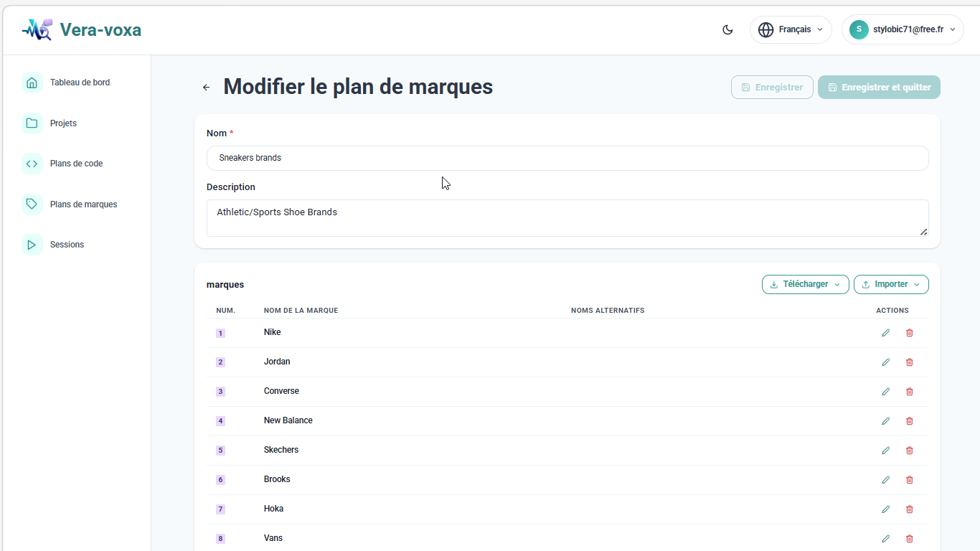Edit the Jordan brand

click(886, 362)
